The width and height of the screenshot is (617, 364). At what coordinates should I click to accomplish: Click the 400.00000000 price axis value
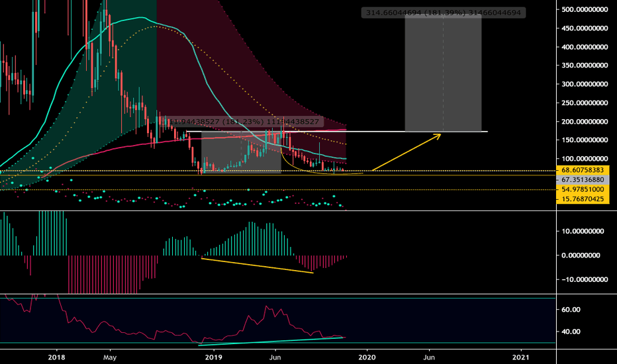tap(585, 47)
